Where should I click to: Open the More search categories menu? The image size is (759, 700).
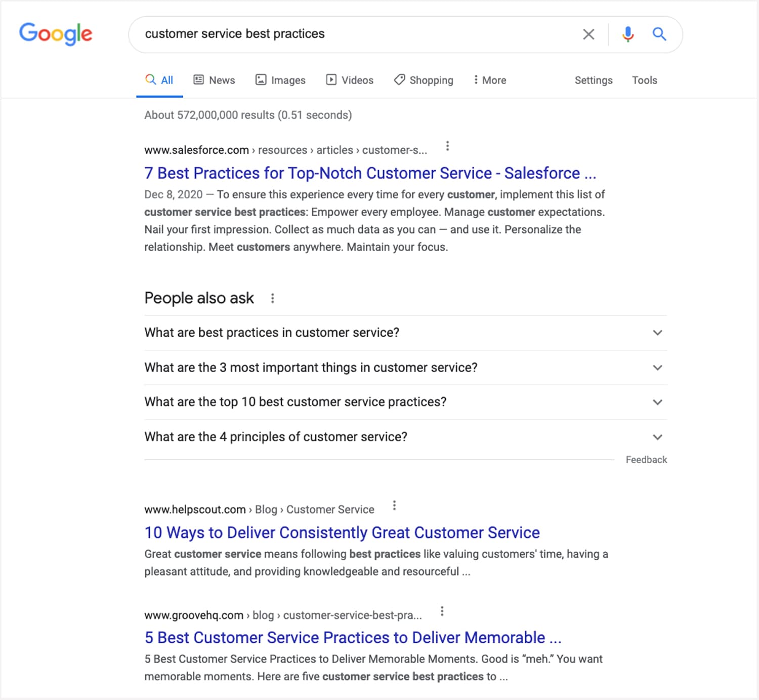pyautogui.click(x=490, y=80)
